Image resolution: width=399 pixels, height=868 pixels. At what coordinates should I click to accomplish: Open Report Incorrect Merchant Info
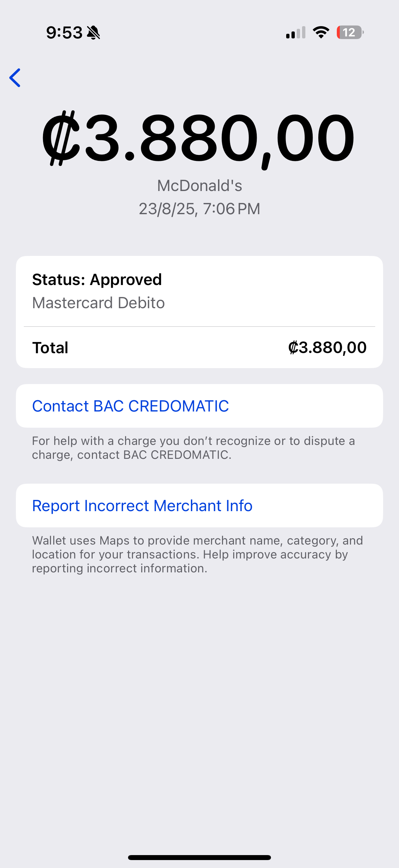[x=142, y=506]
